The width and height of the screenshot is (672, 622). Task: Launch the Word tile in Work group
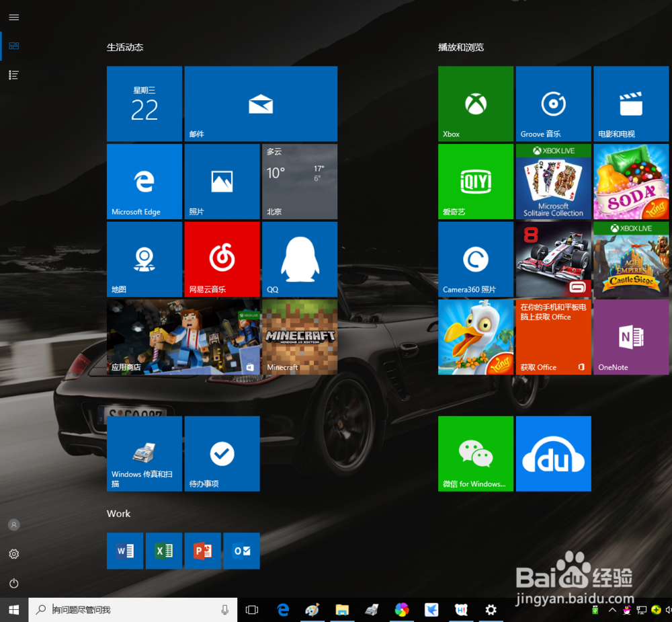125,551
